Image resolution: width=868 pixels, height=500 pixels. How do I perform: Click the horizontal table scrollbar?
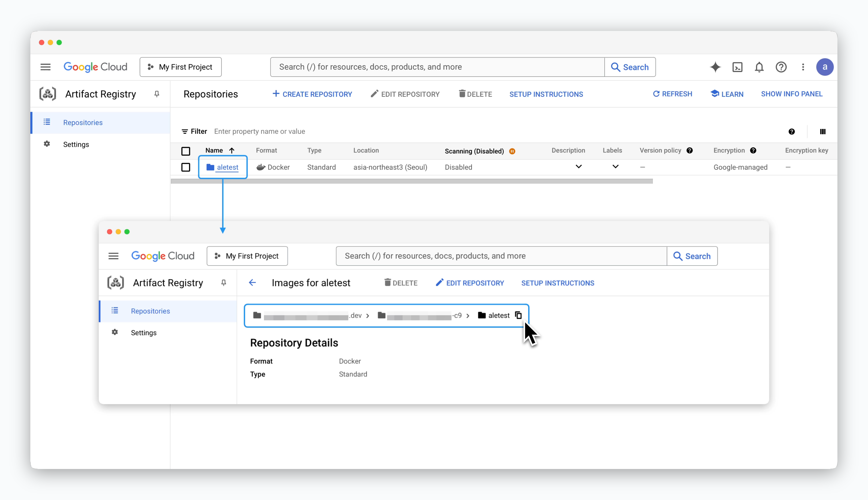tap(412, 181)
